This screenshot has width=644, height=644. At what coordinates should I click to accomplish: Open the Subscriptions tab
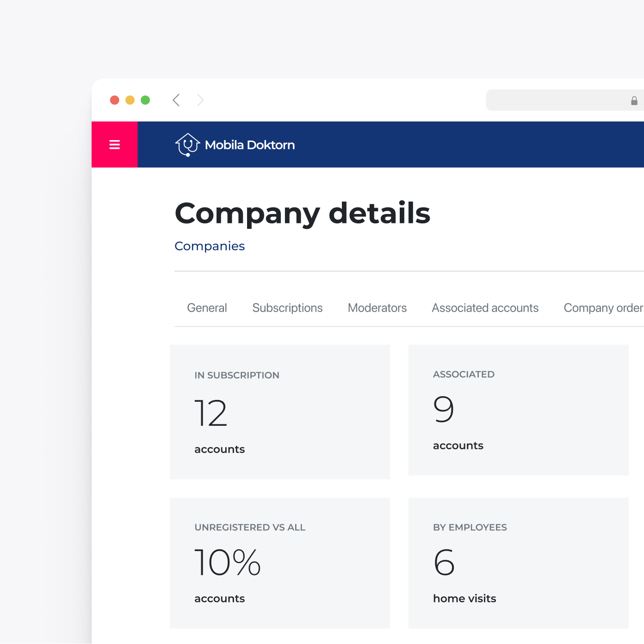pyautogui.click(x=287, y=308)
